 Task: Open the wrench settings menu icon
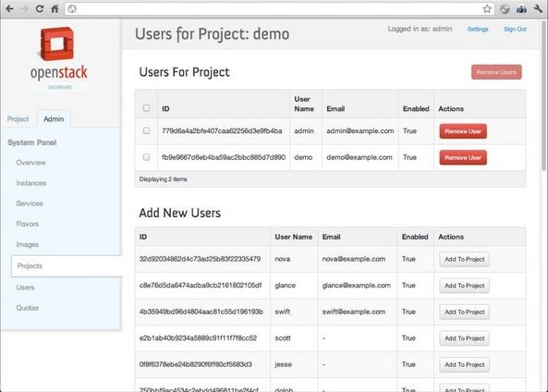point(538,9)
